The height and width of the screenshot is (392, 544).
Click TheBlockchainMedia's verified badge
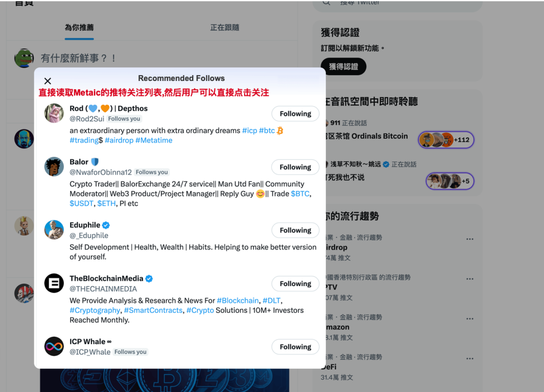(149, 279)
